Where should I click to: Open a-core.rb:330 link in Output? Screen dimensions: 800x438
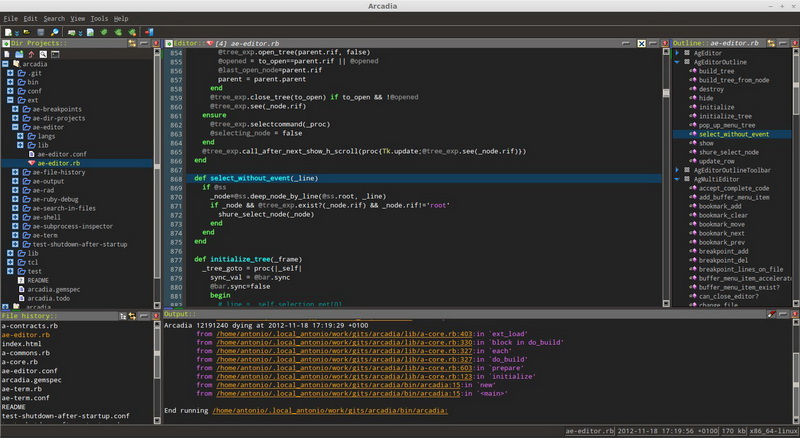point(344,343)
